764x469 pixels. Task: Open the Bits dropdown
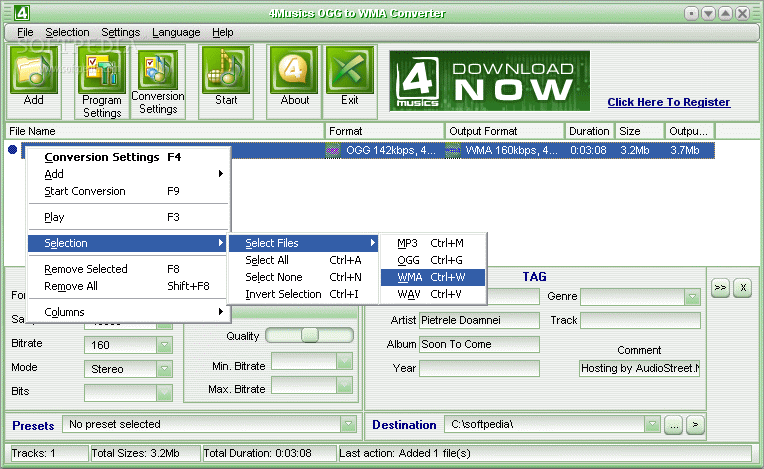164,393
